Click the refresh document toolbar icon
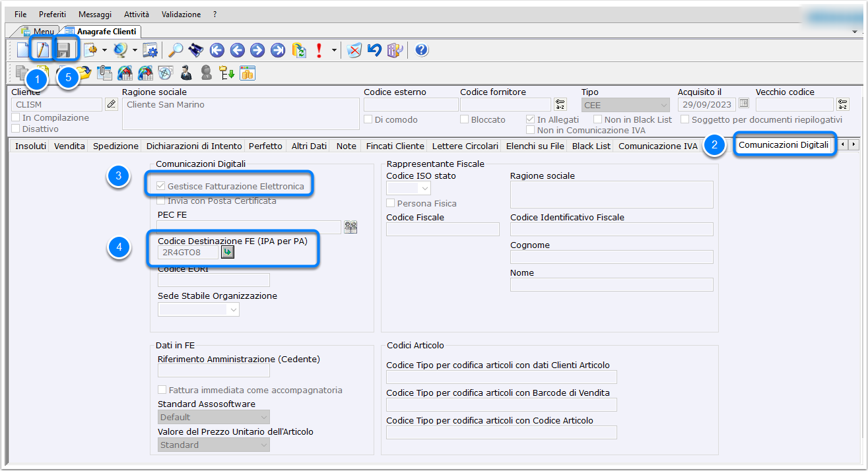 [299, 50]
